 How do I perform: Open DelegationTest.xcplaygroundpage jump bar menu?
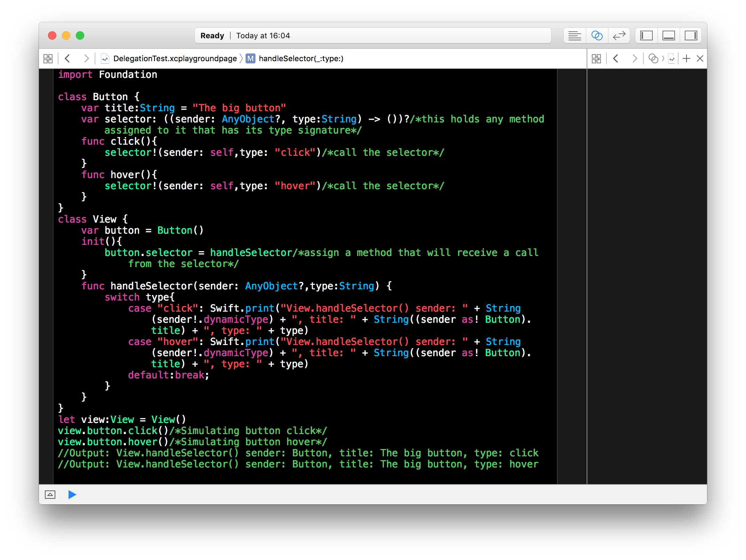tap(175, 58)
